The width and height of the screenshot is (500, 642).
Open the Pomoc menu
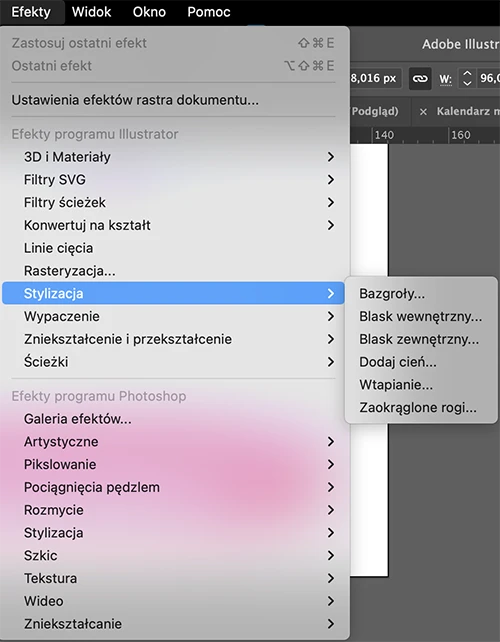(x=209, y=12)
